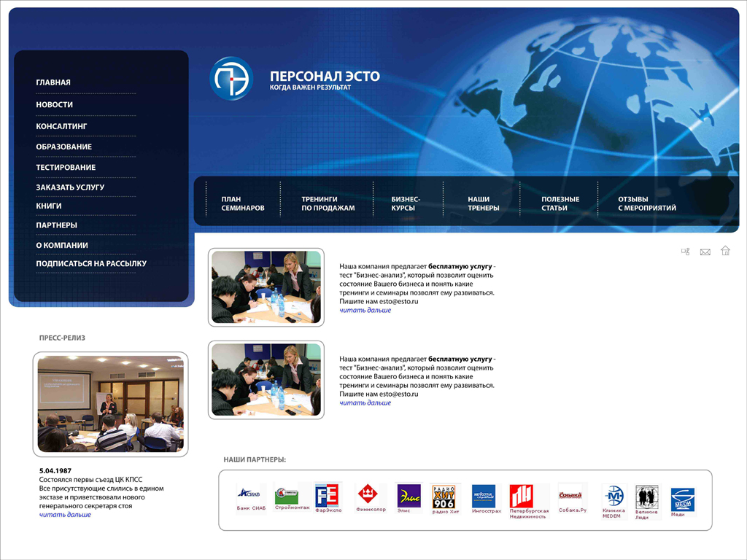Go to Новости in the sidebar

pos(54,104)
